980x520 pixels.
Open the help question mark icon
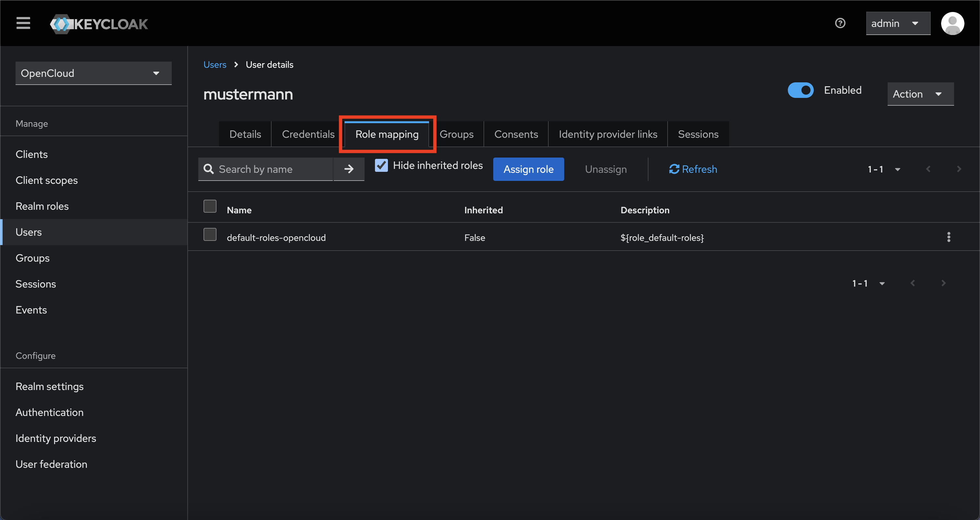840,23
